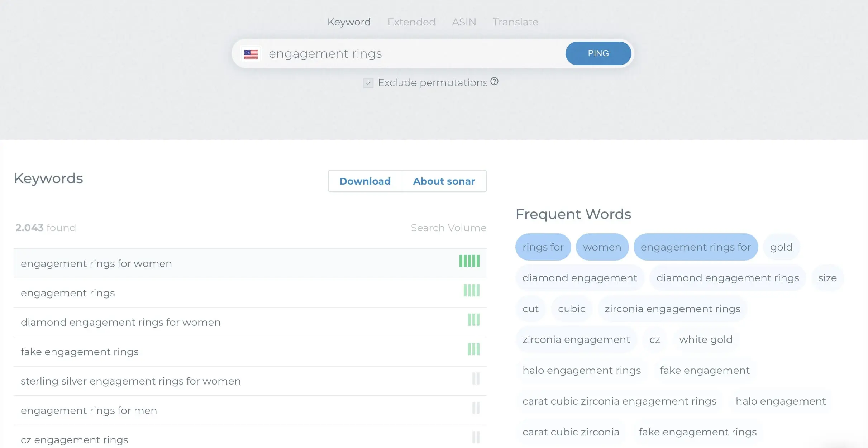Sort by Search Volume column
The height and width of the screenshot is (448, 868).
click(449, 228)
